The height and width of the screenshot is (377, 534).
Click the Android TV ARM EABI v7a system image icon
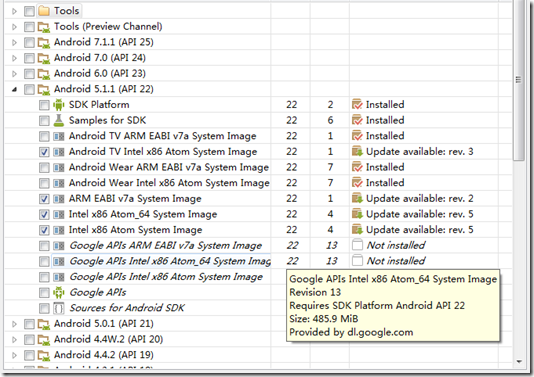point(59,136)
